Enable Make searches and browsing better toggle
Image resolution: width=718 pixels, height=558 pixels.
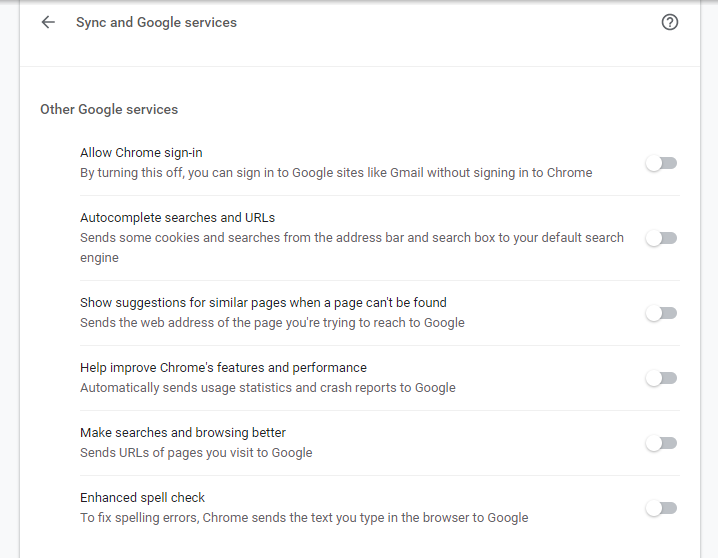[x=661, y=443]
